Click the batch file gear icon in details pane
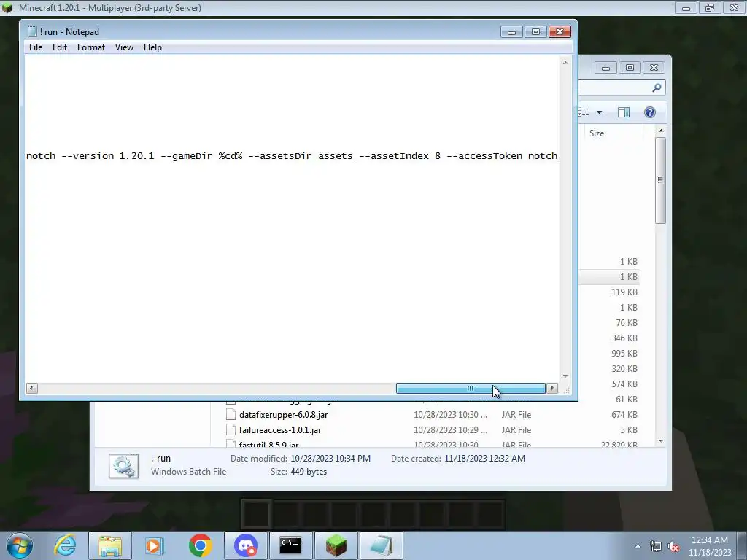The width and height of the screenshot is (747, 560). (124, 466)
